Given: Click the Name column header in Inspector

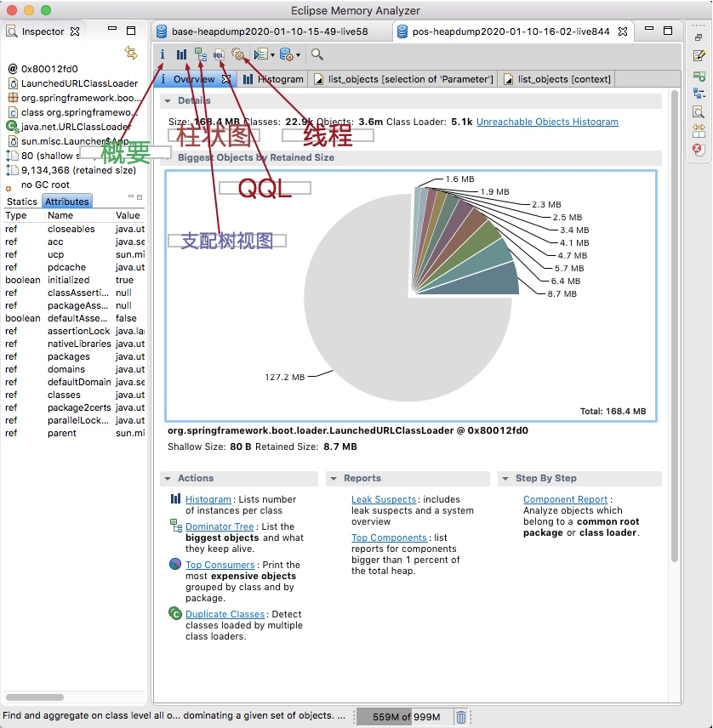Looking at the screenshot, I should pyautogui.click(x=78, y=215).
